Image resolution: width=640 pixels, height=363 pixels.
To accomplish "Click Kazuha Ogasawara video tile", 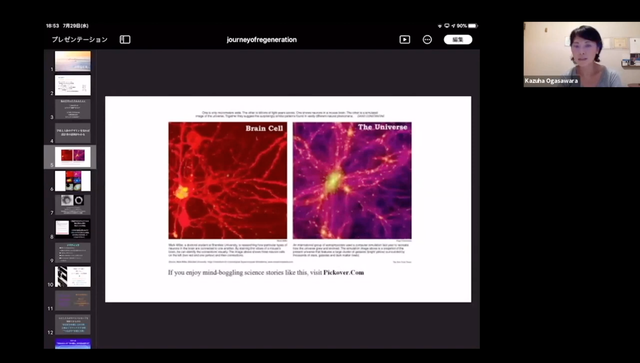I will [x=582, y=54].
